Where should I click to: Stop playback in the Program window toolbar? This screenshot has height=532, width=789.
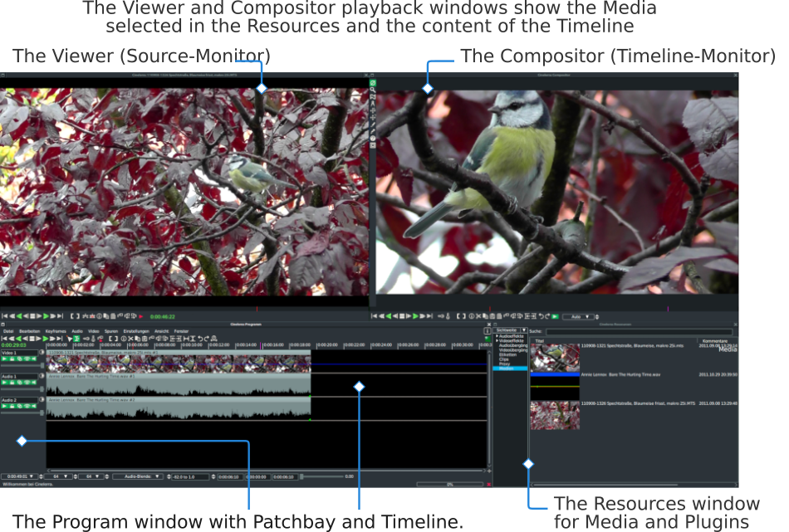32,339
